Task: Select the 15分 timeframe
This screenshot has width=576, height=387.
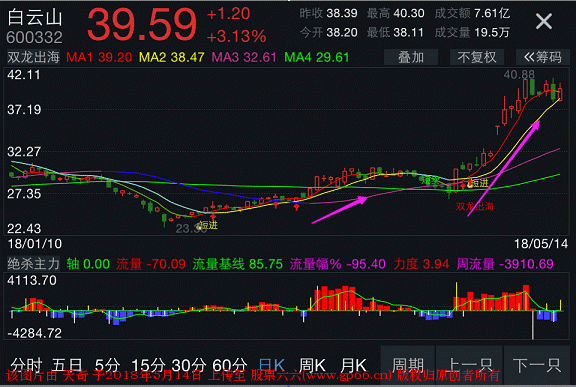Action: 148,365
